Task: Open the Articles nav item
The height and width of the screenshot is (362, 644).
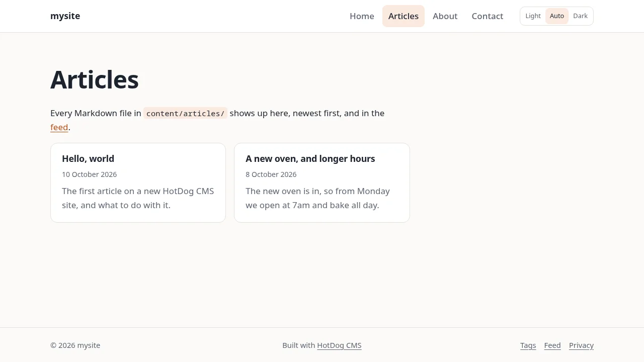Action: [x=404, y=16]
